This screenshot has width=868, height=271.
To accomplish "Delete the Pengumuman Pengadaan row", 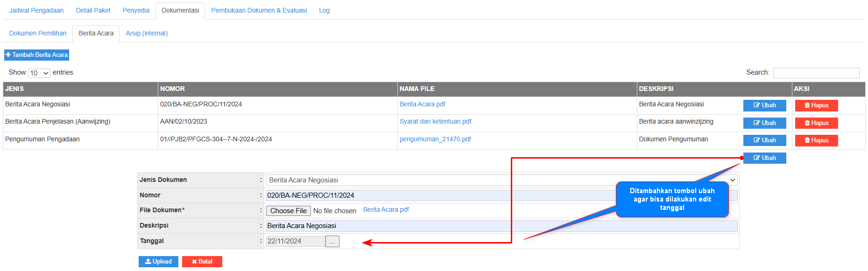I will coord(816,140).
